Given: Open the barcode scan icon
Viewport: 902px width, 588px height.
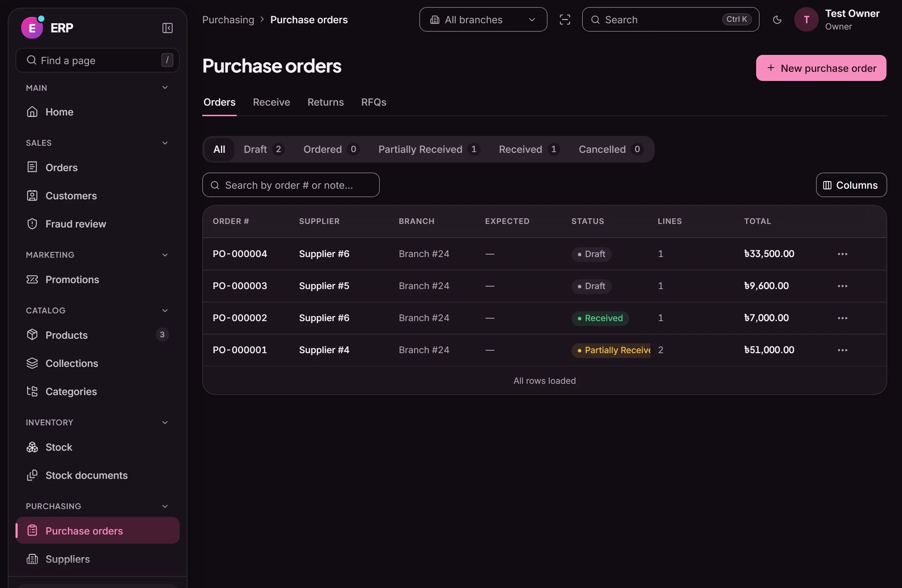Looking at the screenshot, I should coord(565,20).
